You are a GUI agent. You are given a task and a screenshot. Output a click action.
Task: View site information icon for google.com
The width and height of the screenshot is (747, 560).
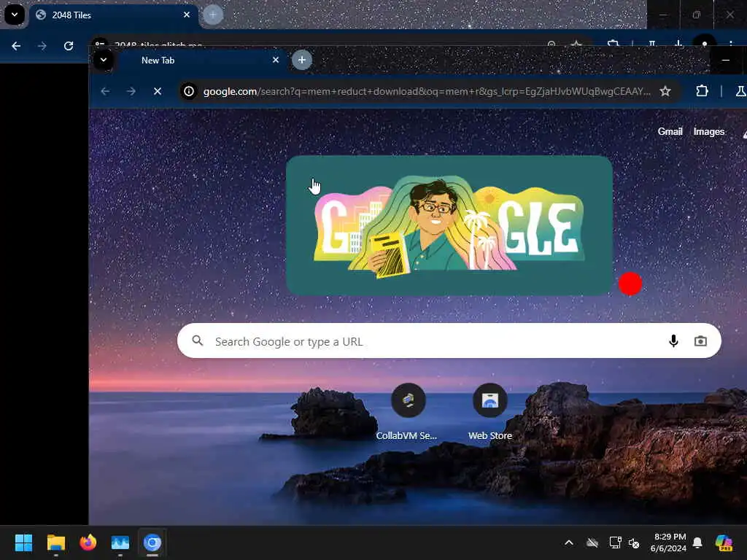pos(189,91)
